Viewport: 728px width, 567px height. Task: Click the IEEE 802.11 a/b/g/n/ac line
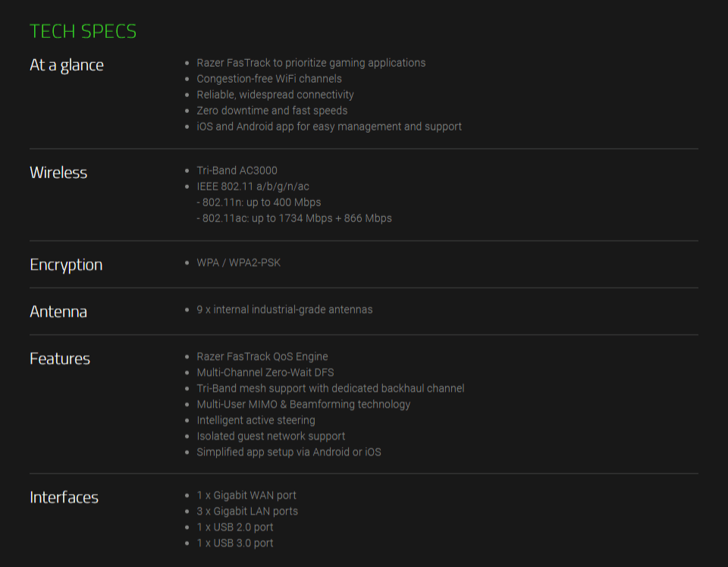click(253, 186)
